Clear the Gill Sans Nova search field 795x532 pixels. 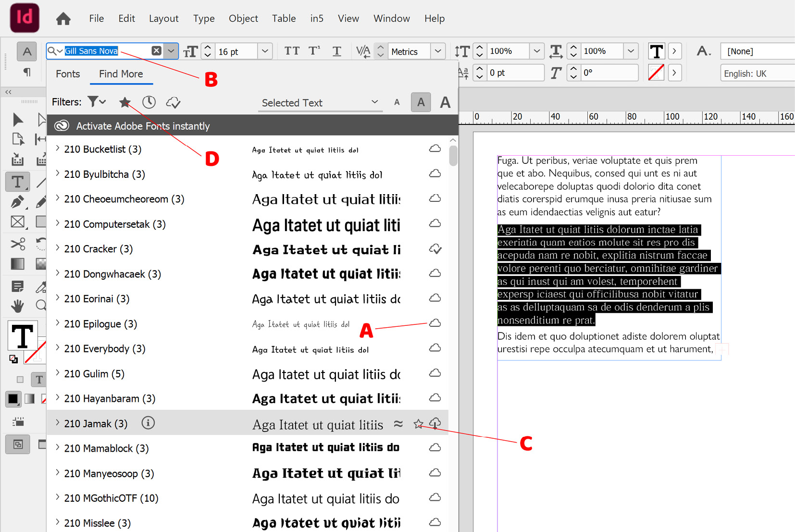point(156,51)
